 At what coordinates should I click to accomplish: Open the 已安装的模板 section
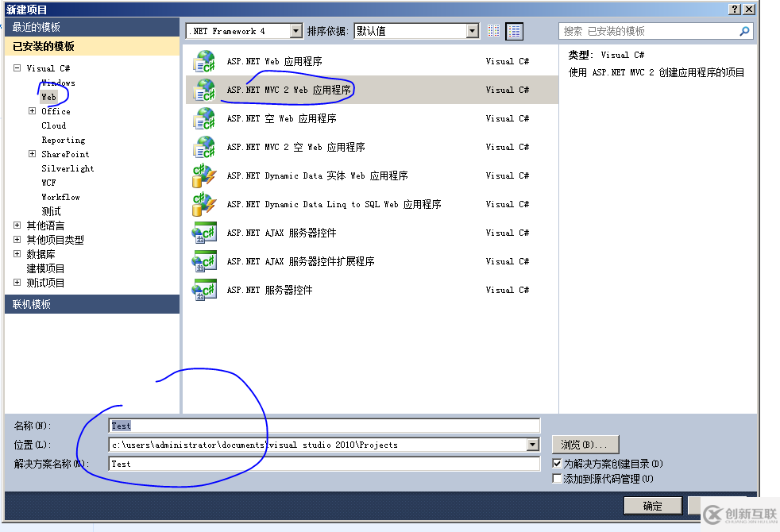coord(92,46)
